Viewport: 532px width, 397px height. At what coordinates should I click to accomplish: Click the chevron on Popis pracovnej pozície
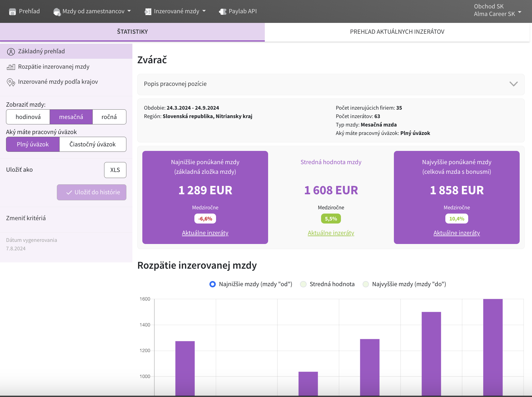click(513, 84)
